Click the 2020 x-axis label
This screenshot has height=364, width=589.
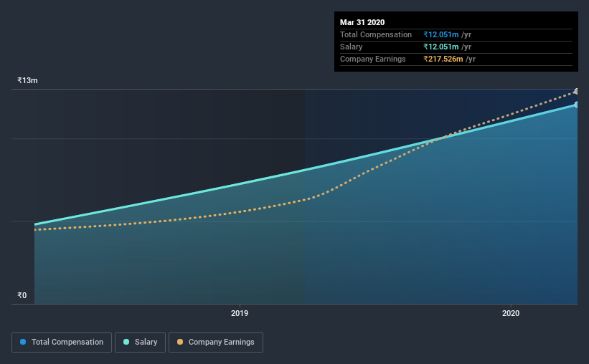tap(511, 313)
